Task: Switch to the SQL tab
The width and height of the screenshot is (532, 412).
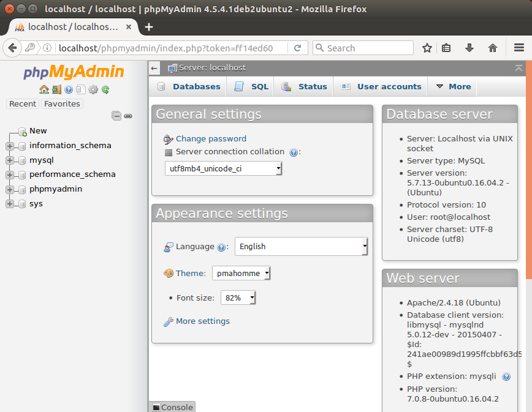Action: (x=251, y=87)
